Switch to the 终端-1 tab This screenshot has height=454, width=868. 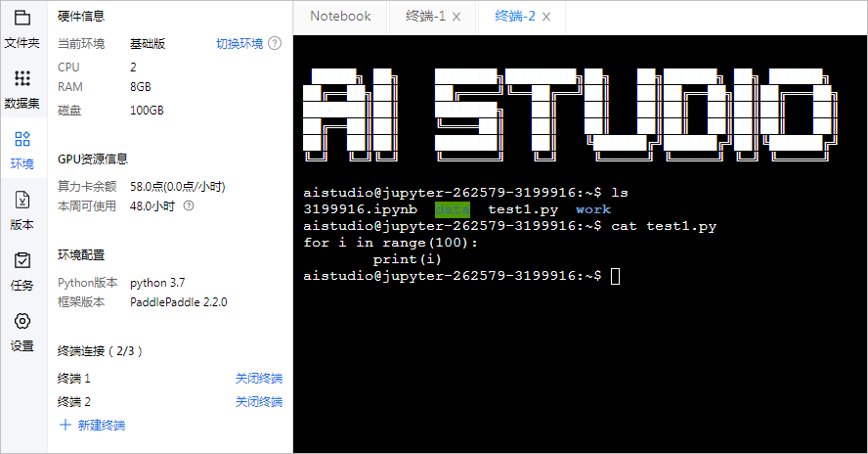426,16
